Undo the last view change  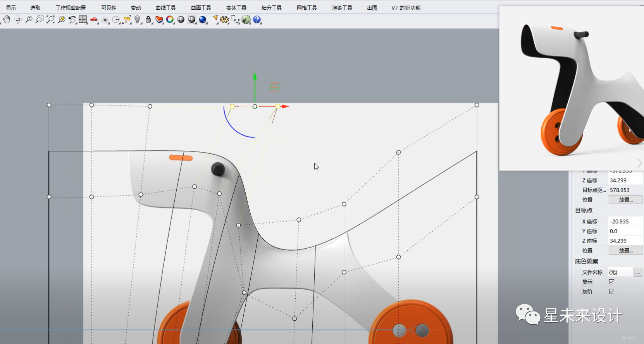(x=72, y=19)
